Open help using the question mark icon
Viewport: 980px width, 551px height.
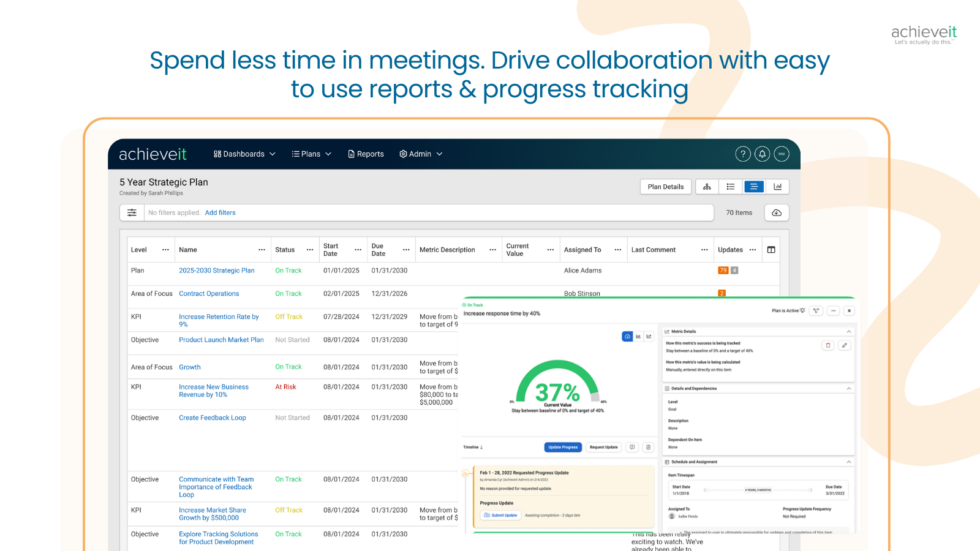[742, 154]
